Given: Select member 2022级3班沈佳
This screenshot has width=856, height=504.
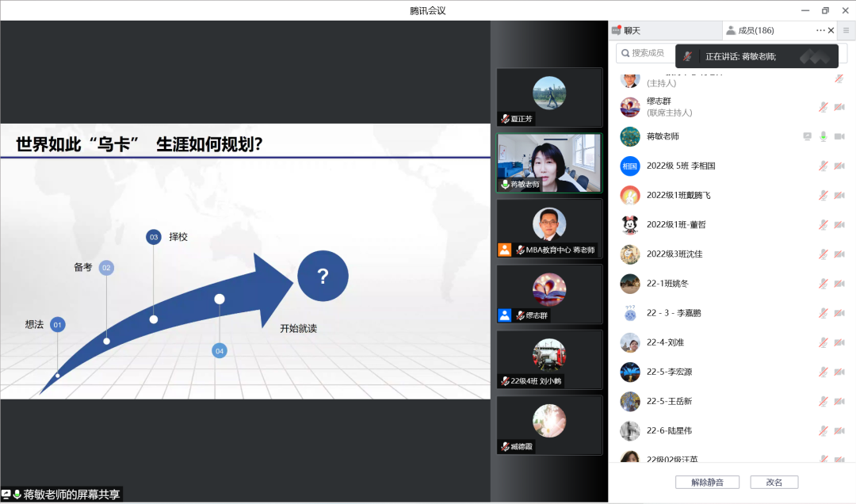Looking at the screenshot, I should [x=732, y=254].
